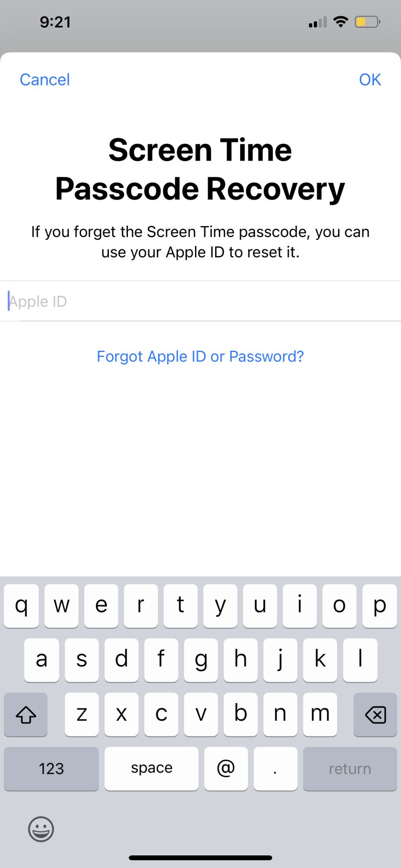Toggle the shift arrow key
The height and width of the screenshot is (868, 401).
click(26, 714)
